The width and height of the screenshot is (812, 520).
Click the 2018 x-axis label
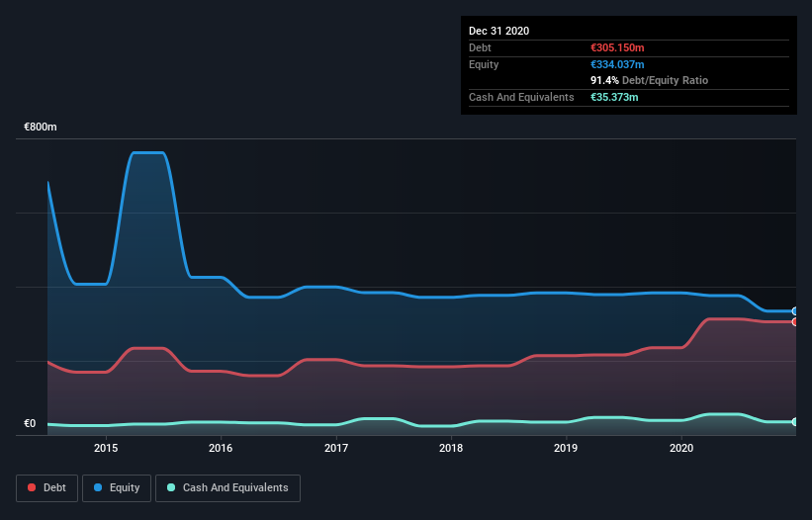[451, 448]
